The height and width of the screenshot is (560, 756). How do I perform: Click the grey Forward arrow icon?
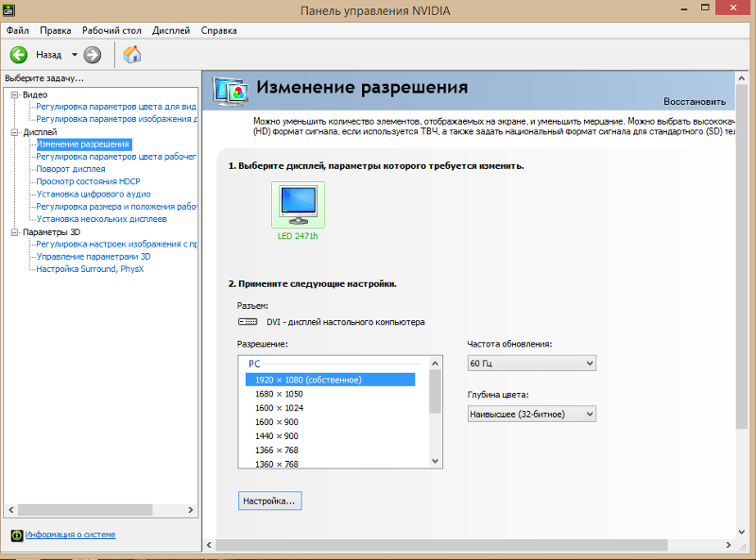pyautogui.click(x=92, y=55)
